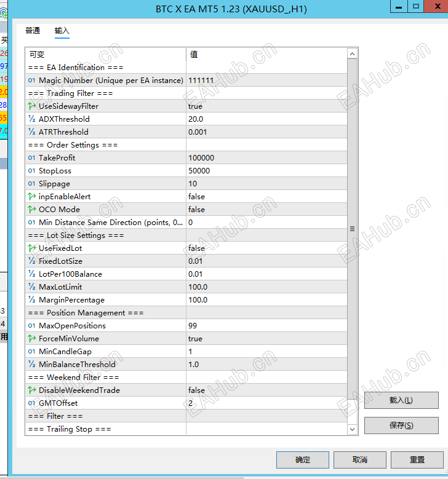Image resolution: width=448 pixels, height=479 pixels.
Task: Select the '=== Order Settings ===' row
Action: tap(186, 144)
